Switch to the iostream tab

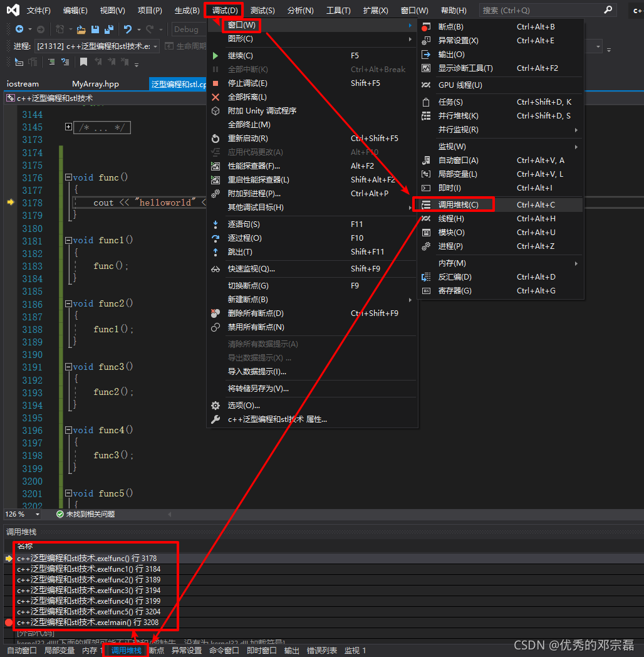tap(23, 84)
